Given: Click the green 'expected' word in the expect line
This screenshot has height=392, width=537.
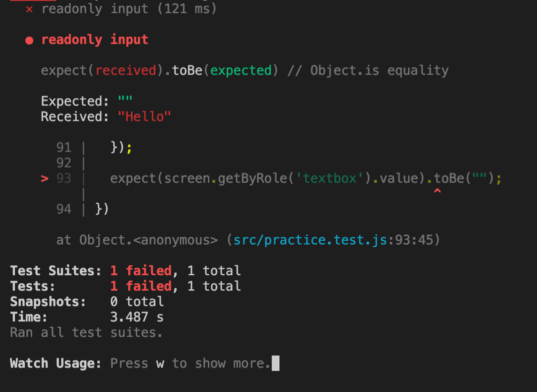Looking at the screenshot, I should click(241, 71).
